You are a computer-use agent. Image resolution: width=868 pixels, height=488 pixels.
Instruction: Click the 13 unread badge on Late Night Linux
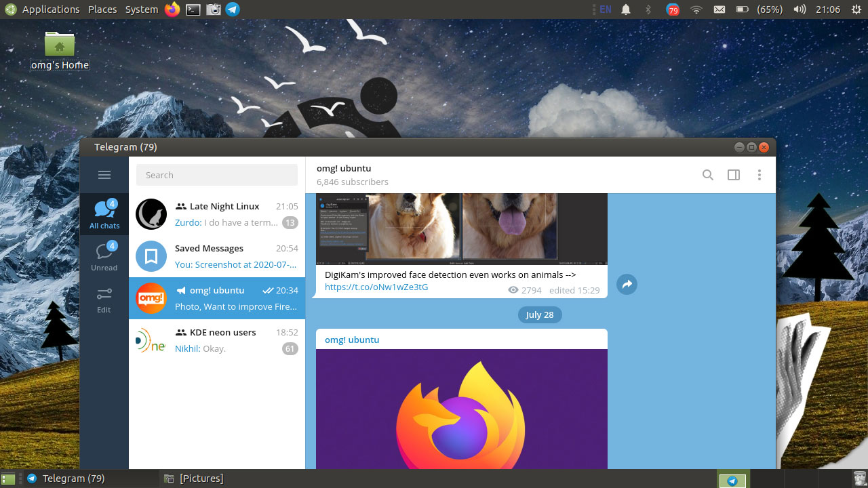pyautogui.click(x=290, y=222)
